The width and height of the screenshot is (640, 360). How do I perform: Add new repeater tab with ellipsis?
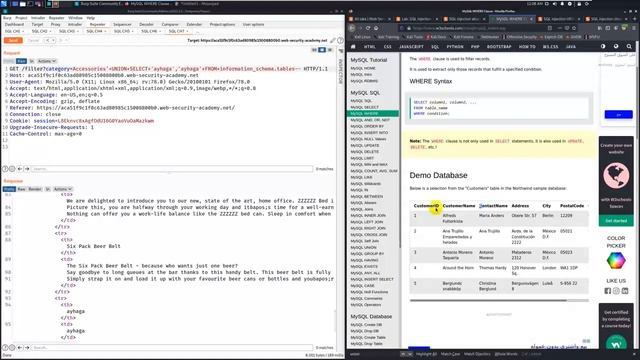pyautogui.click(x=198, y=31)
